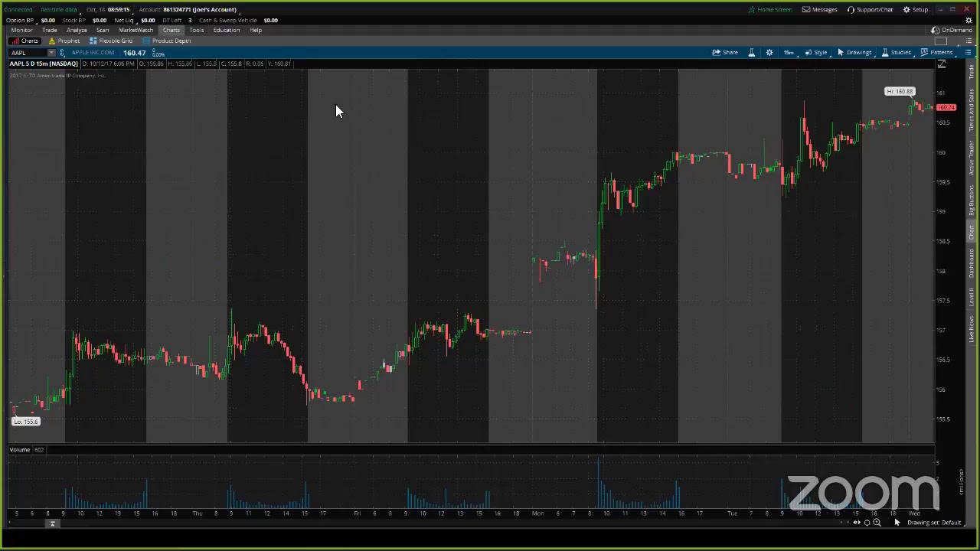Open the Style dropdown
This screenshot has width=980, height=551.
coord(816,52)
